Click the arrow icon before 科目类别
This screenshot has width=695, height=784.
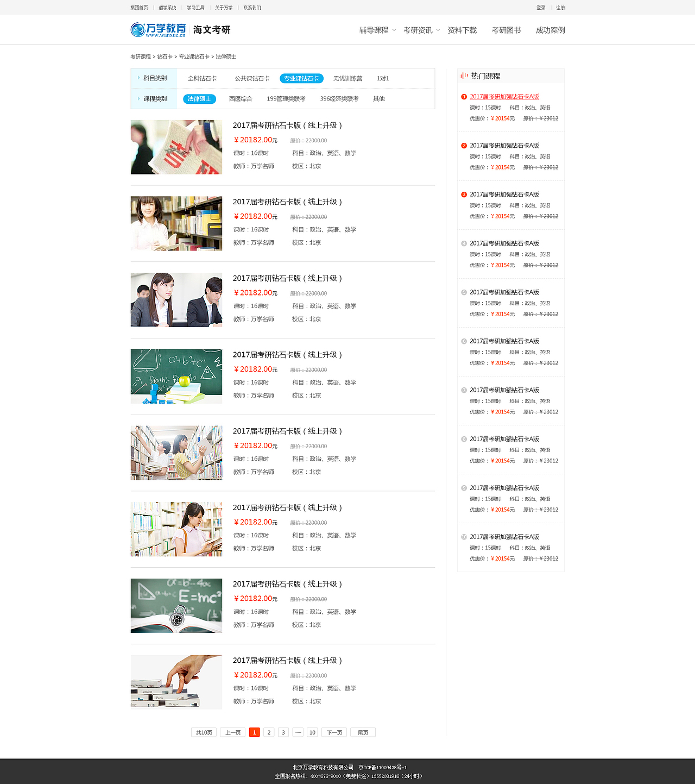[x=140, y=78]
